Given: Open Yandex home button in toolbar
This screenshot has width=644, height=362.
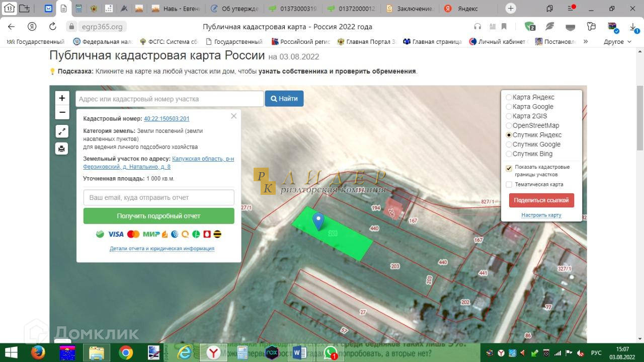Looking at the screenshot, I should pos(32,27).
